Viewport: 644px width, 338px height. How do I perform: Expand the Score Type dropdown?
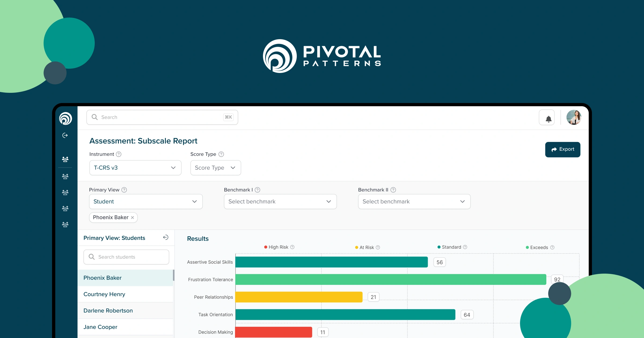tap(215, 168)
